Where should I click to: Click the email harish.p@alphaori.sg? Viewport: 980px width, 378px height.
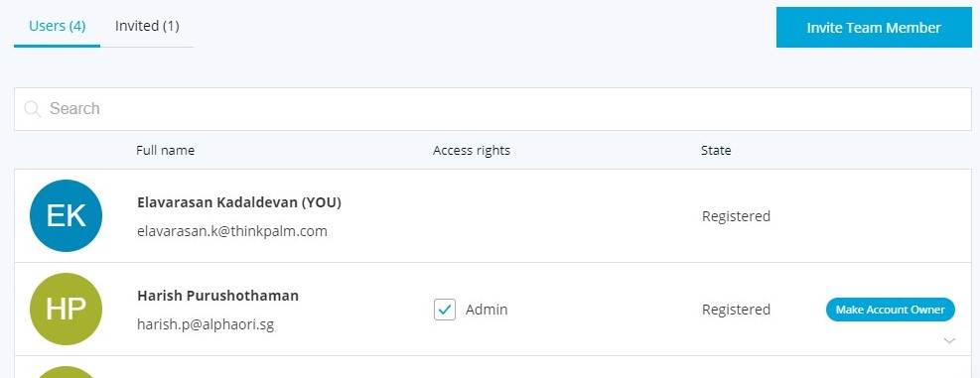[x=205, y=324]
